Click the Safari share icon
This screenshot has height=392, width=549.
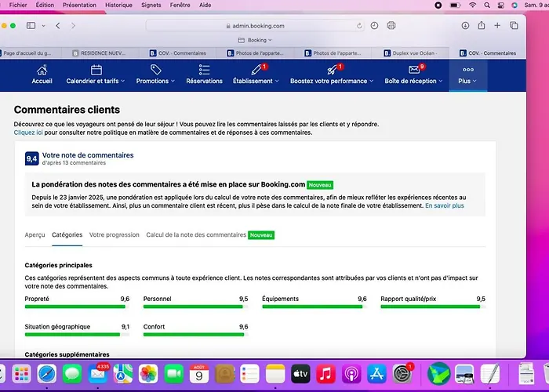(482, 25)
